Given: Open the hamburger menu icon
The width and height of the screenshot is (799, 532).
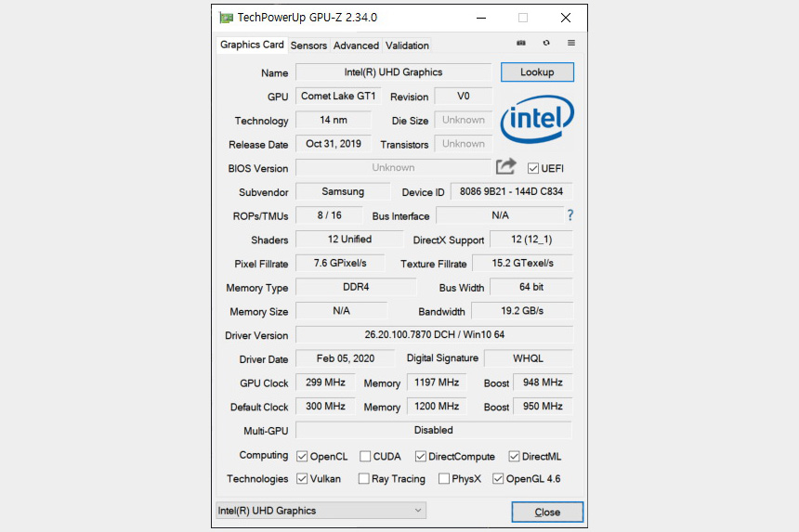Looking at the screenshot, I should point(571,43).
